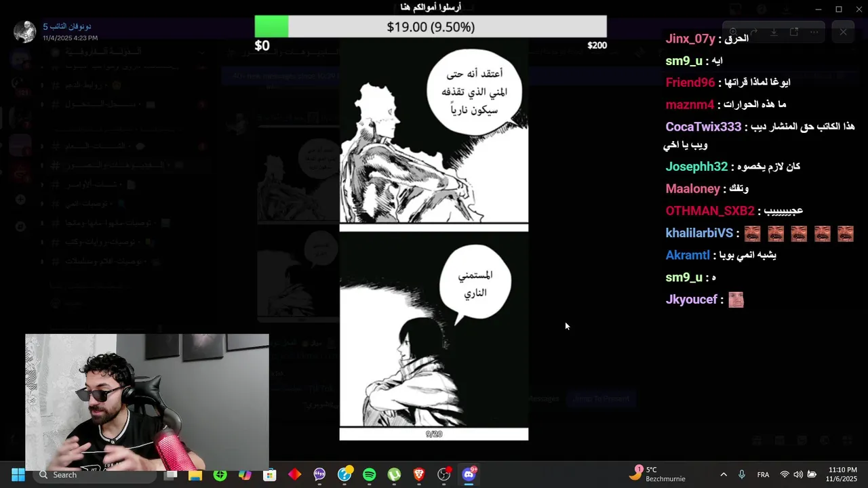Click the lower manga panel with the dark-haired figure
Image resolution: width=868 pixels, height=488 pixels.
click(x=434, y=330)
